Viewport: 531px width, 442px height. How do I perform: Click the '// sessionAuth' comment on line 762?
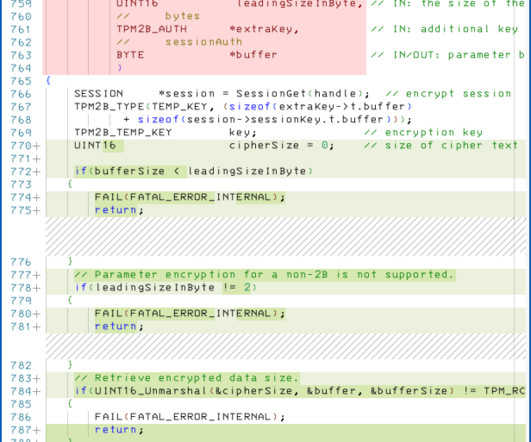click(x=179, y=42)
